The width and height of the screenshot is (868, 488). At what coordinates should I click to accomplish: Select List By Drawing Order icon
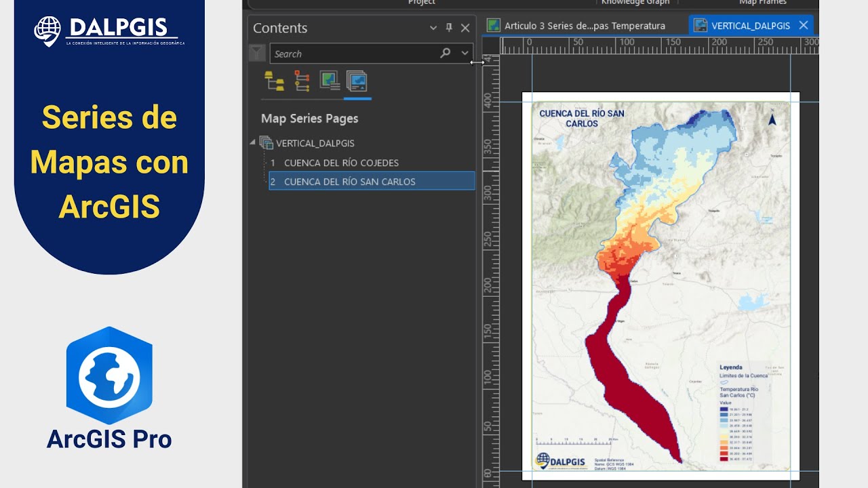(274, 81)
